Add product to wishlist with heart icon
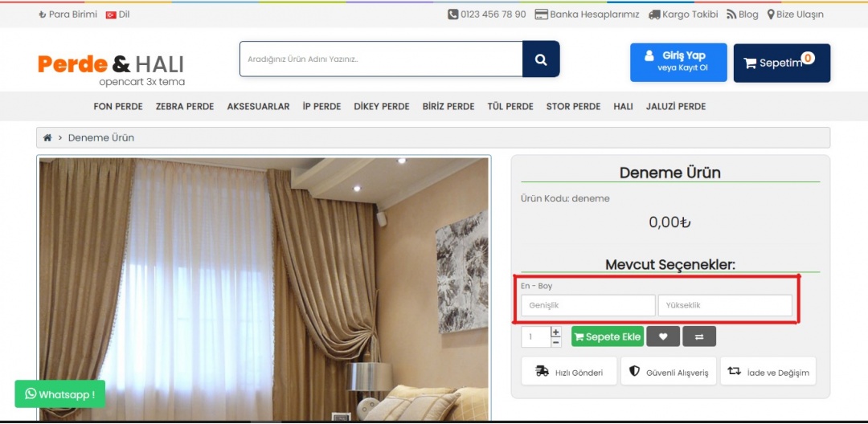 (663, 336)
